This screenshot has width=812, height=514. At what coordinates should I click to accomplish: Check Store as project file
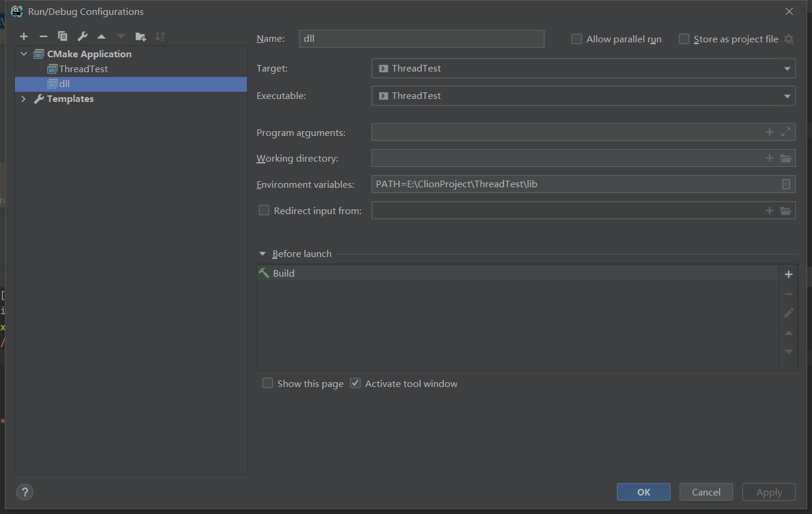684,39
